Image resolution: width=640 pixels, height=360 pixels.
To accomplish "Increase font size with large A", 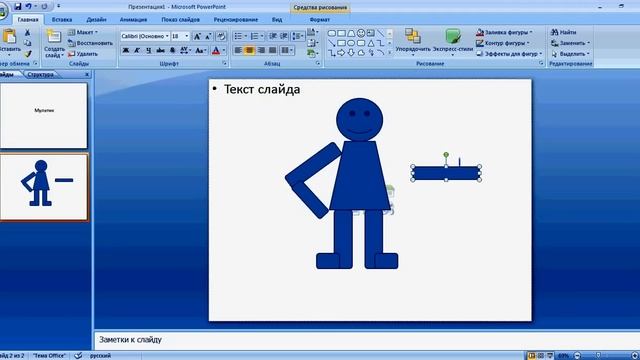I will coord(197,36).
